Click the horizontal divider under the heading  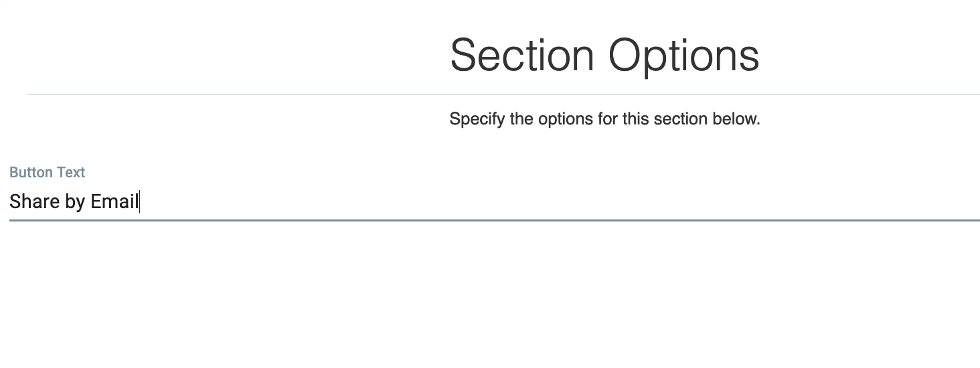502,94
